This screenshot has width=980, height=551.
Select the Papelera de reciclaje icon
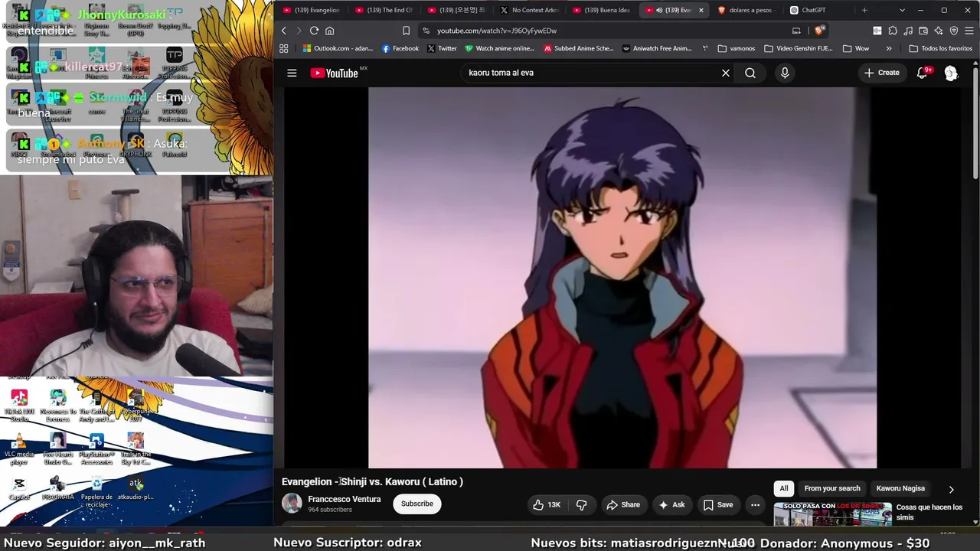click(x=96, y=493)
